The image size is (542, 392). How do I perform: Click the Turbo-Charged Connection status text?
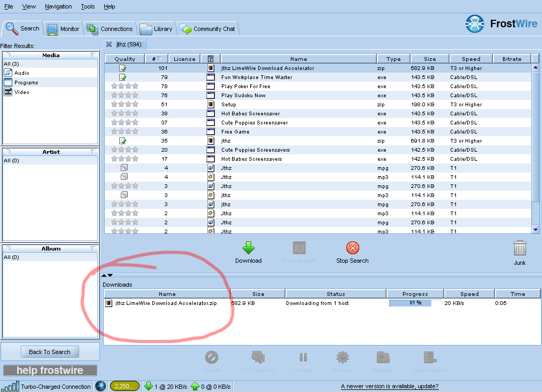click(x=56, y=387)
